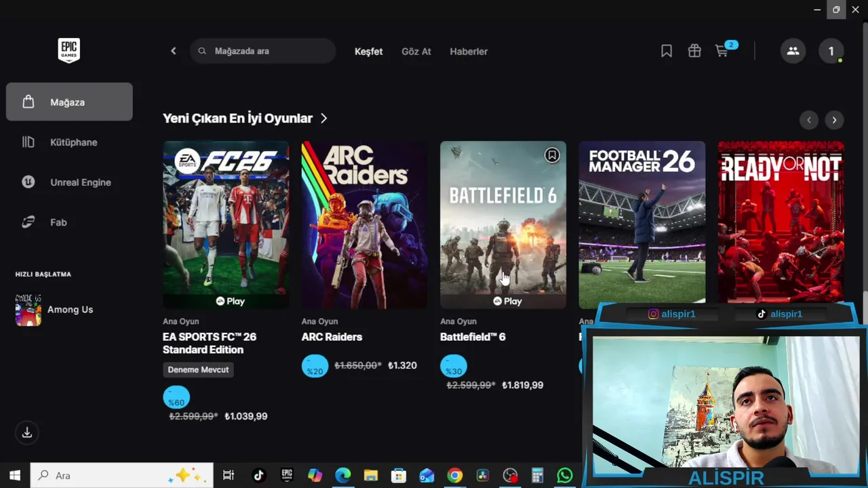Viewport: 868px width, 488px height.
Task: Open File Explorer from the taskbar
Action: [x=370, y=475]
